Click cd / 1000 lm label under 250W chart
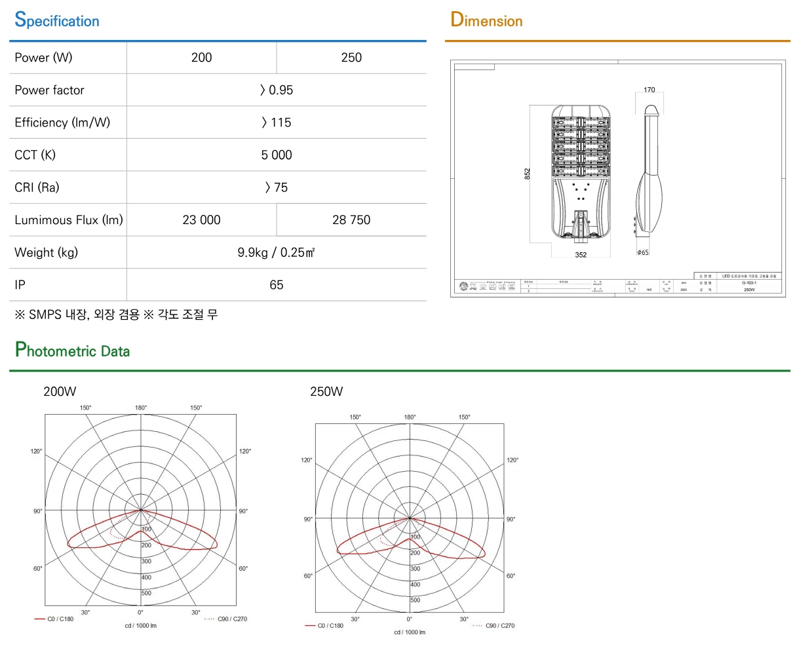Viewport: 812px width, 650px height. pos(410,632)
